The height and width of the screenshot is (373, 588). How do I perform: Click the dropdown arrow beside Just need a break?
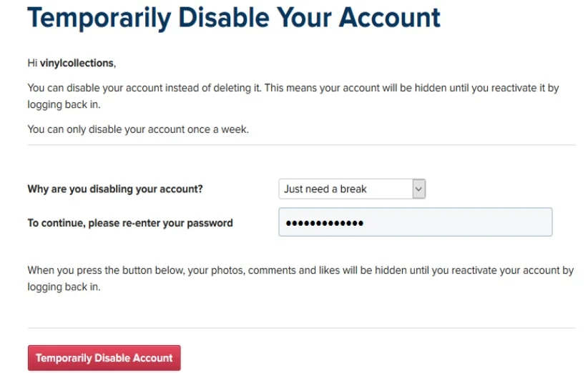pos(419,189)
